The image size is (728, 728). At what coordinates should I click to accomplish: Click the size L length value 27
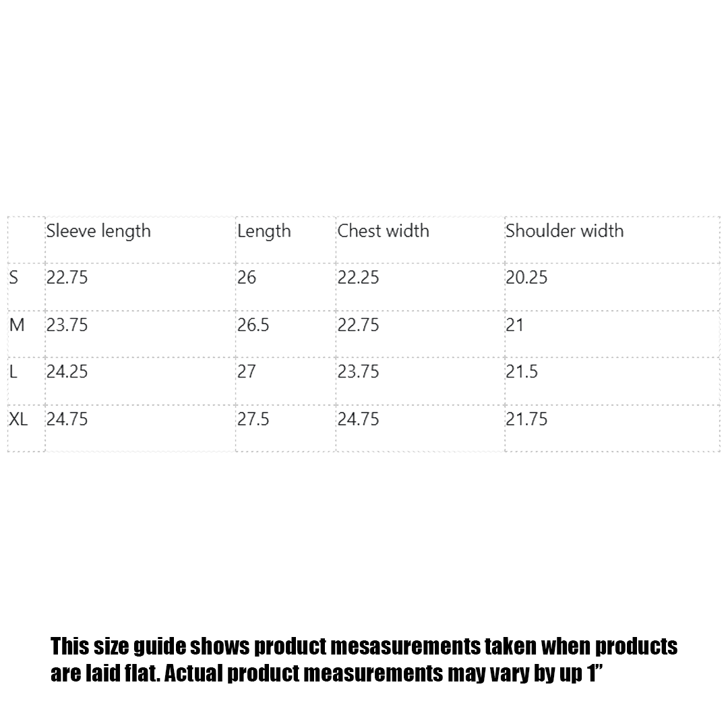tap(247, 371)
